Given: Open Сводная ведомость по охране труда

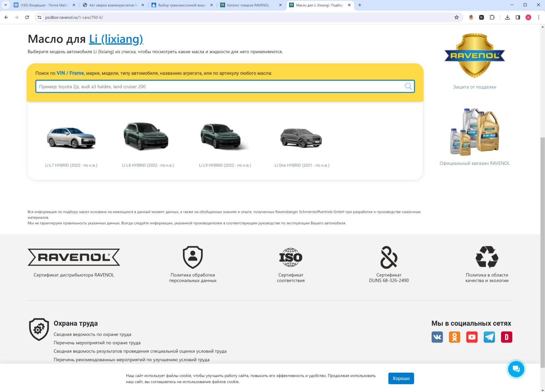Looking at the screenshot, I should pyautogui.click(x=92, y=334).
